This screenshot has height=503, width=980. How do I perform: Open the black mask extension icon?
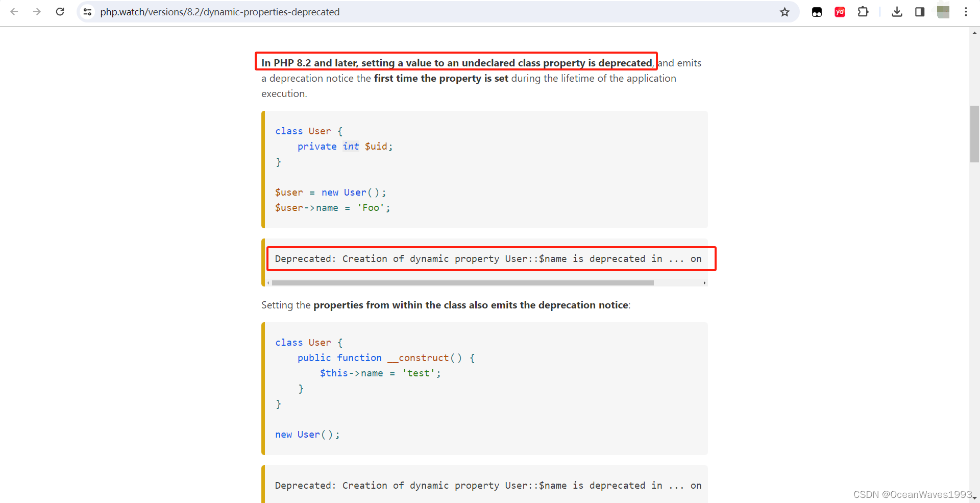[x=817, y=12]
